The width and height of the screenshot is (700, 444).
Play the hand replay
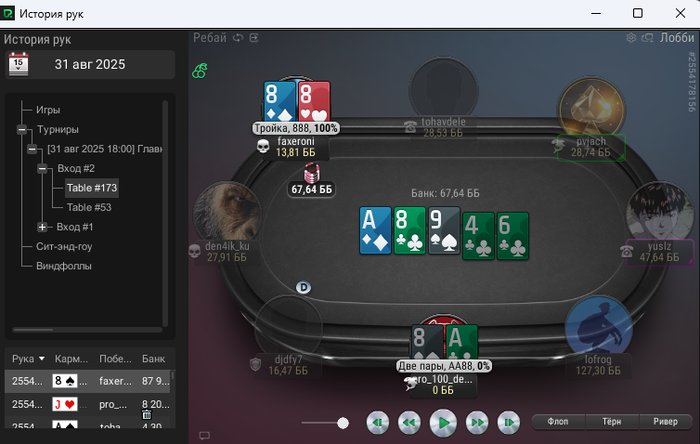point(443,422)
